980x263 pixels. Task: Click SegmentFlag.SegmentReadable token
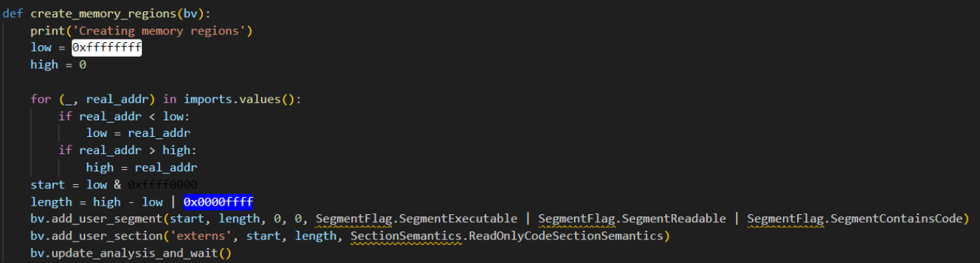pyautogui.click(x=632, y=219)
